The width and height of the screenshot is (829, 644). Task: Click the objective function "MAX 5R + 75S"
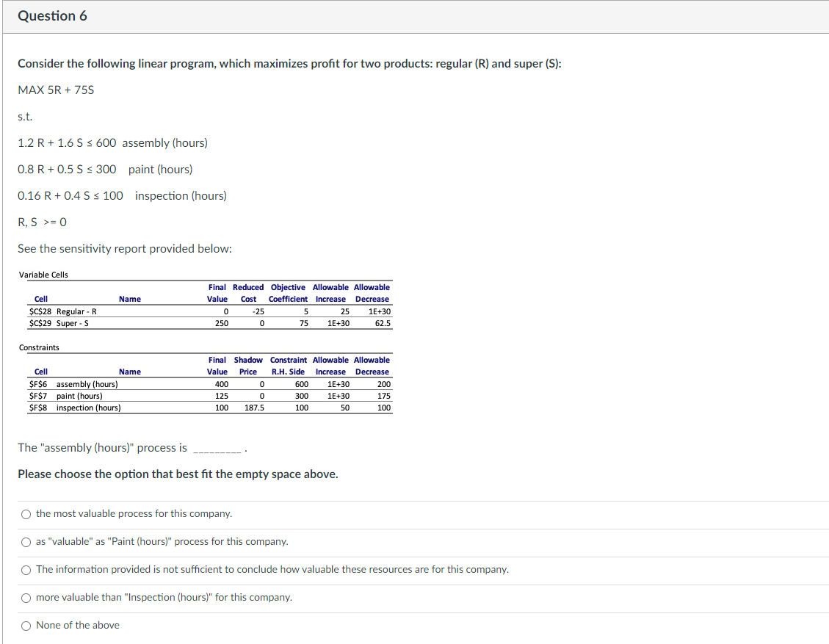55,90
